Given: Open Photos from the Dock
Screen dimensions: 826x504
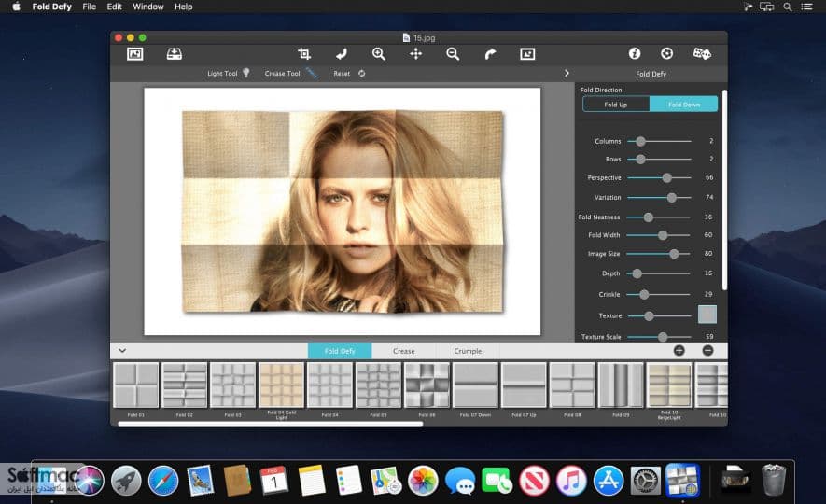Looking at the screenshot, I should click(x=423, y=481).
